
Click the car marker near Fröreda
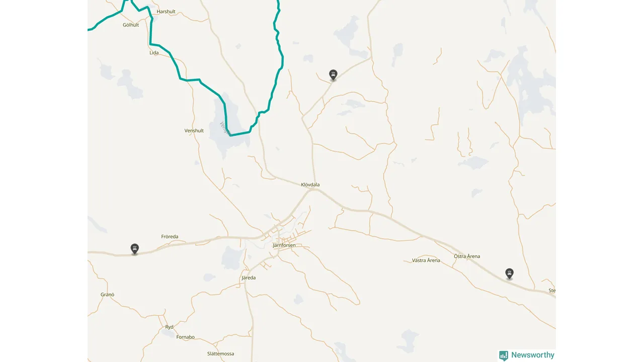pos(135,248)
